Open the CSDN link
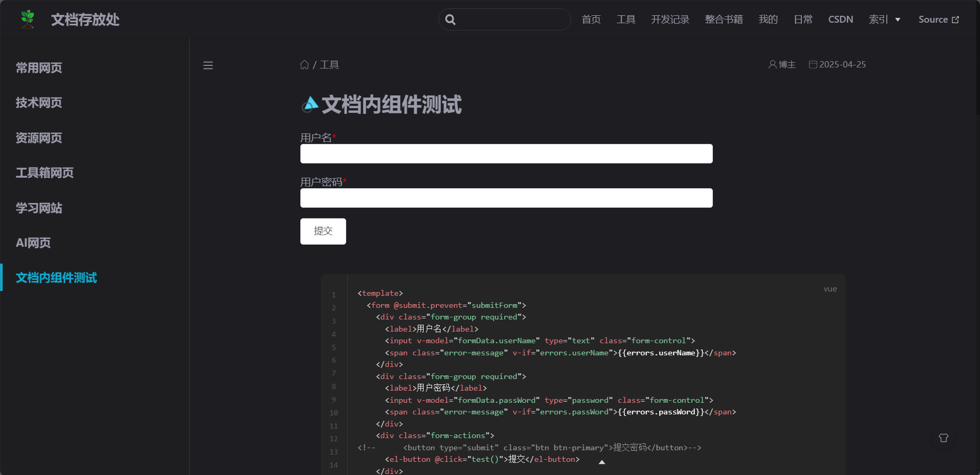The height and width of the screenshot is (475, 980). (x=840, y=19)
